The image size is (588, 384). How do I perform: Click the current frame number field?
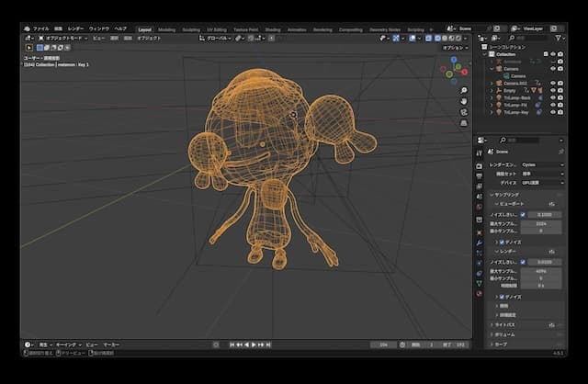coord(384,344)
